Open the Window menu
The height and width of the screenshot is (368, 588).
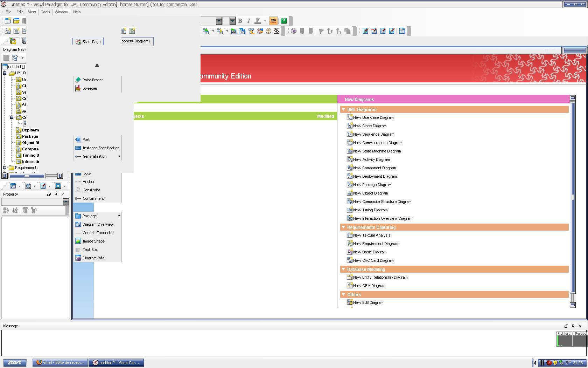coord(61,12)
